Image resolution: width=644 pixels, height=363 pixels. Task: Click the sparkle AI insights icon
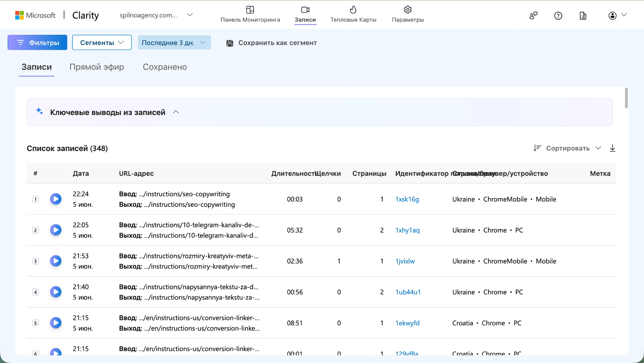[x=40, y=111]
